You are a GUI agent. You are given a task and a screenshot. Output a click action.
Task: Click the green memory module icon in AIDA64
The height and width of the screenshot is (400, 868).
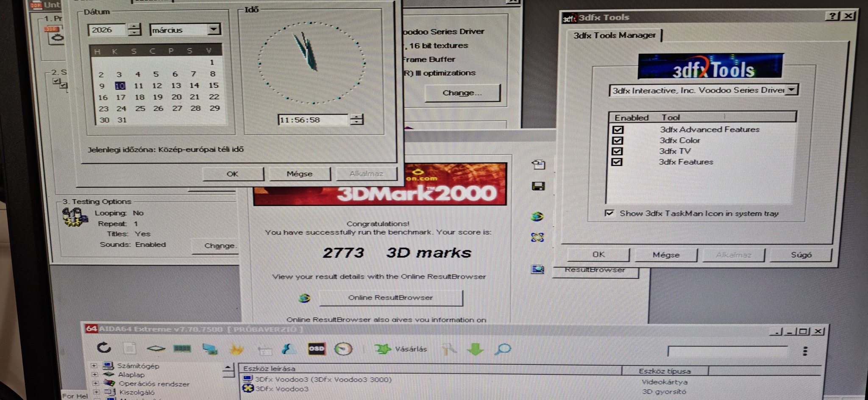(x=182, y=348)
